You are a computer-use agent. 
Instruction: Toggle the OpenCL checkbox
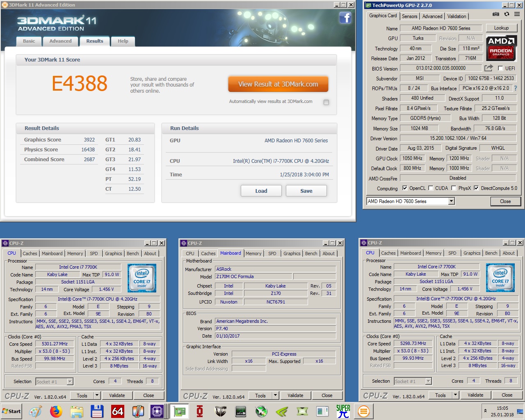(405, 188)
